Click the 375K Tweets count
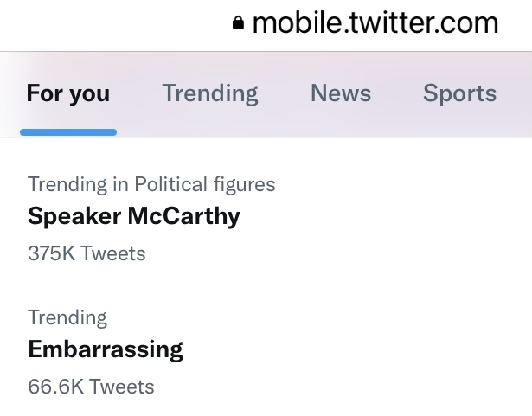 87,253
